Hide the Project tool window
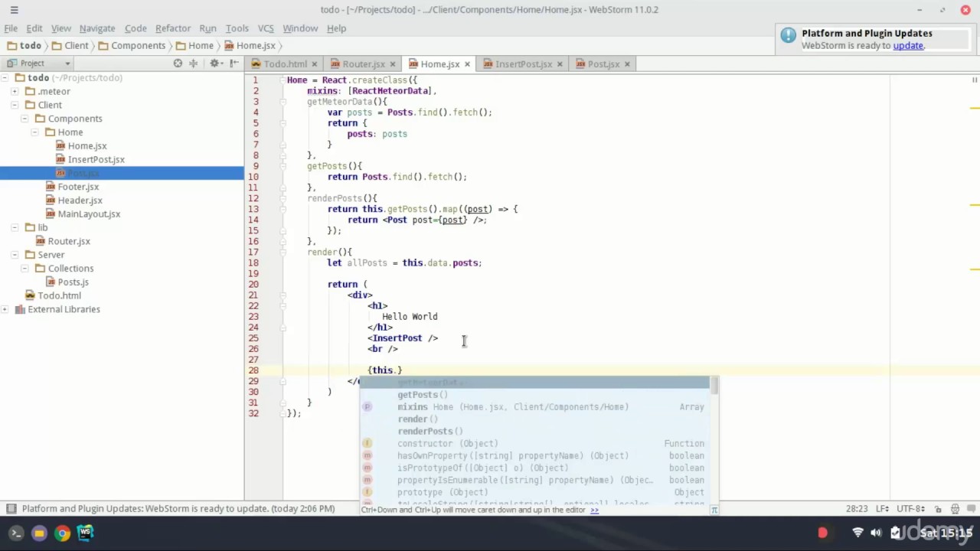This screenshot has height=551, width=980. [x=233, y=64]
